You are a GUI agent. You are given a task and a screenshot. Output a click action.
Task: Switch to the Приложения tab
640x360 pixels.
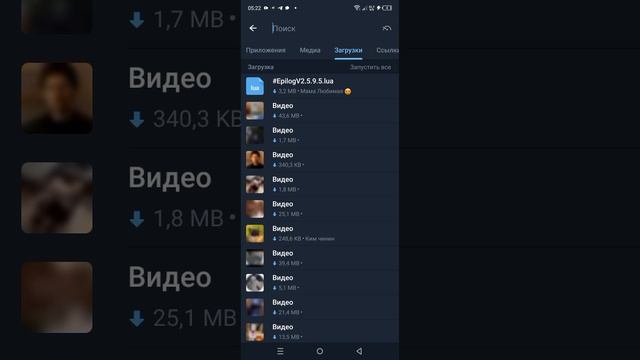click(265, 50)
